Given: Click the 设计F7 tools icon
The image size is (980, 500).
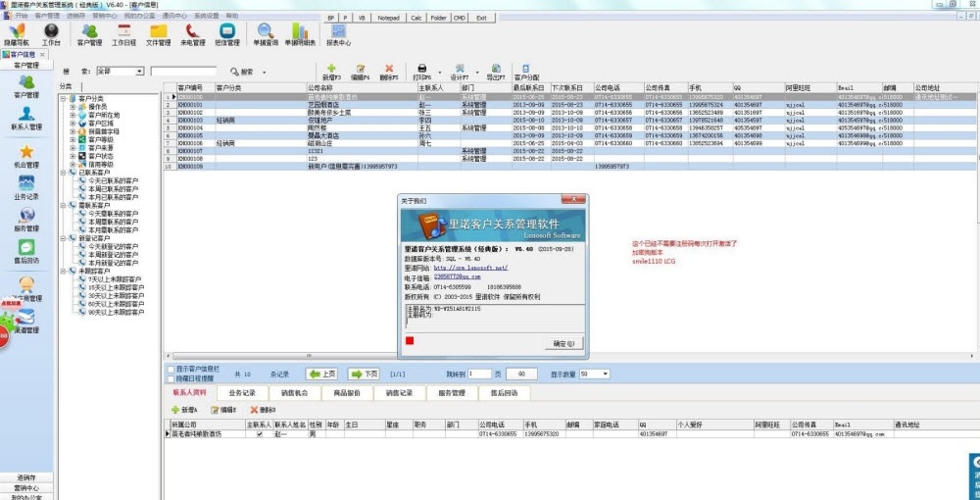Looking at the screenshot, I should point(460,73).
